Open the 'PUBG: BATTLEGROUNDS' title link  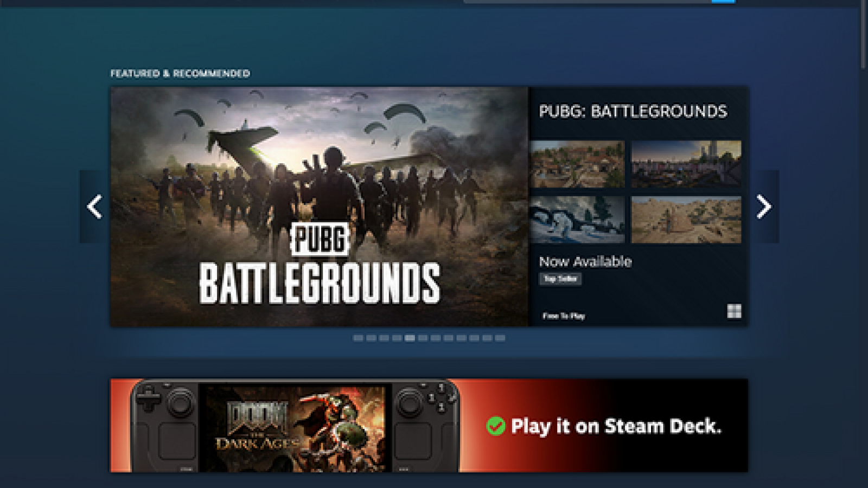tap(633, 112)
